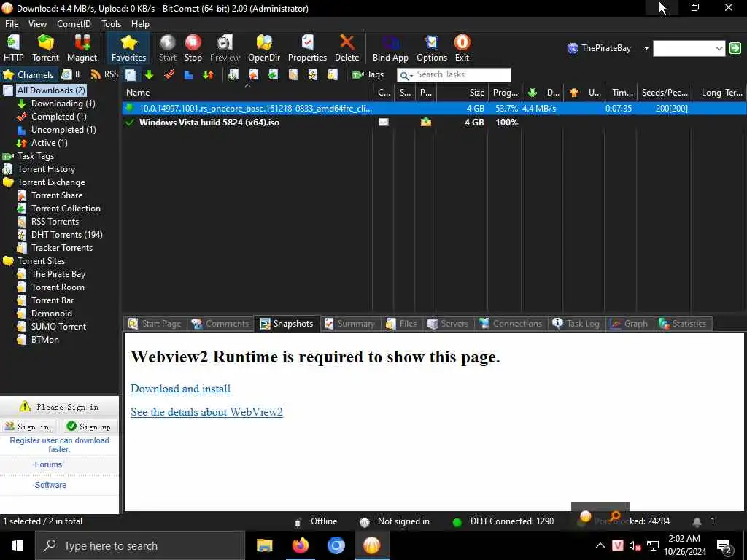
Task: Sort the task list by Size column
Action: pyautogui.click(x=462, y=93)
